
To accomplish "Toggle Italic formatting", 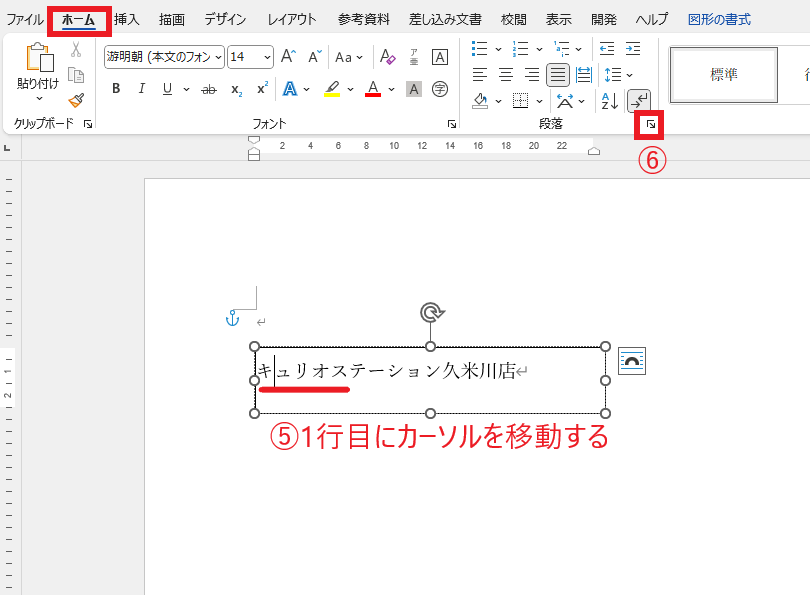I will (142, 89).
